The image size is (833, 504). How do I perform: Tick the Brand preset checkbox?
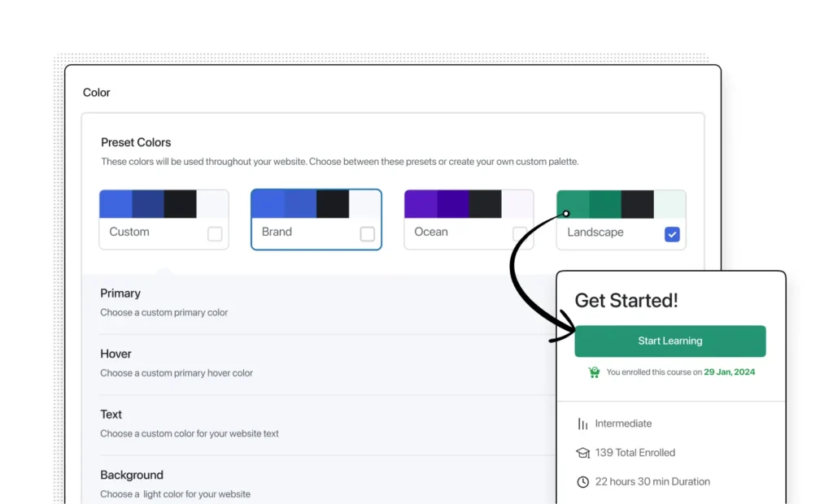[367, 234]
